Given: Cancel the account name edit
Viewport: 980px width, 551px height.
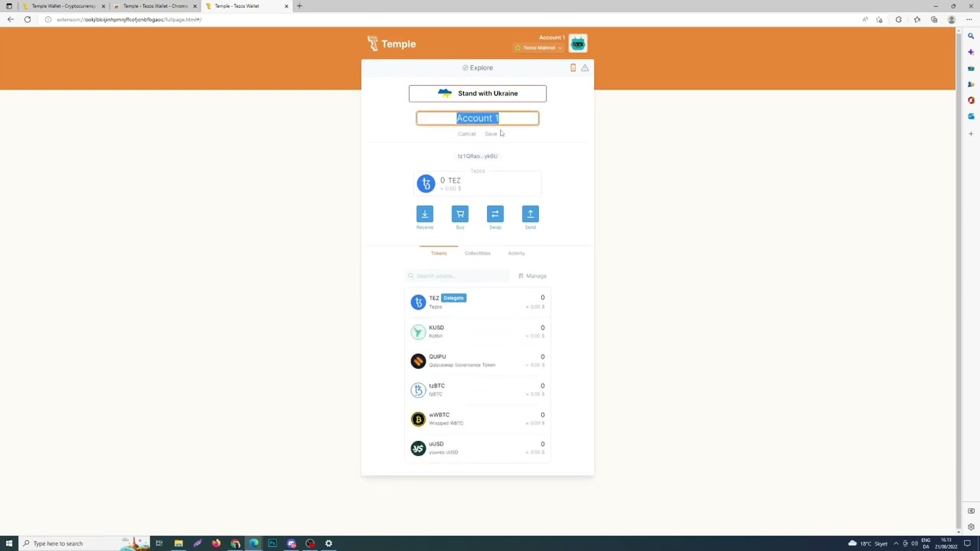Looking at the screenshot, I should pos(466,134).
